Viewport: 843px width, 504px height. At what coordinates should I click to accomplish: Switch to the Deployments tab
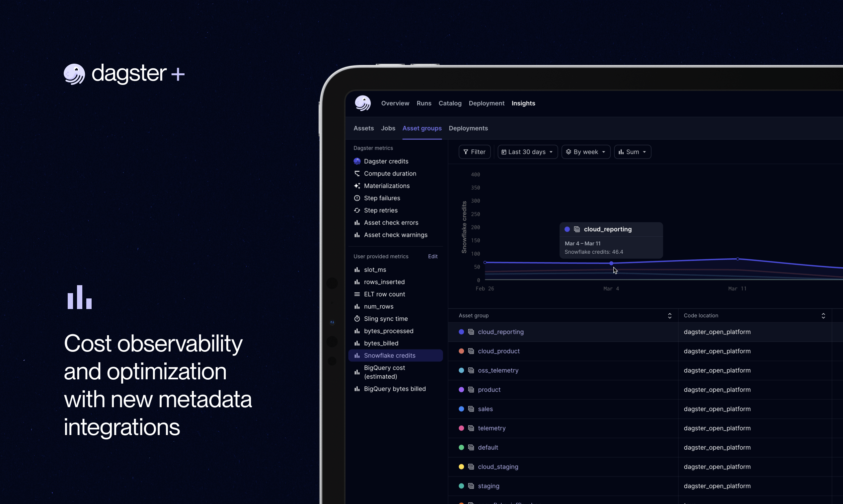point(468,128)
